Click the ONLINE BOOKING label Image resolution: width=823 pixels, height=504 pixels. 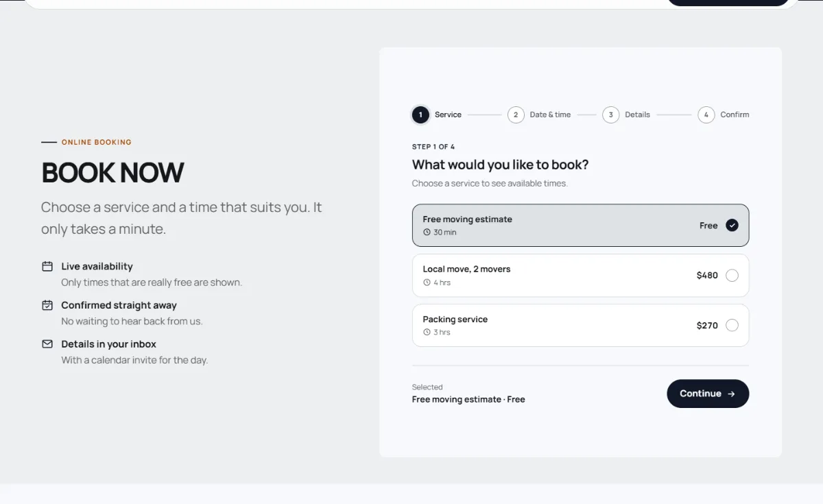(97, 142)
